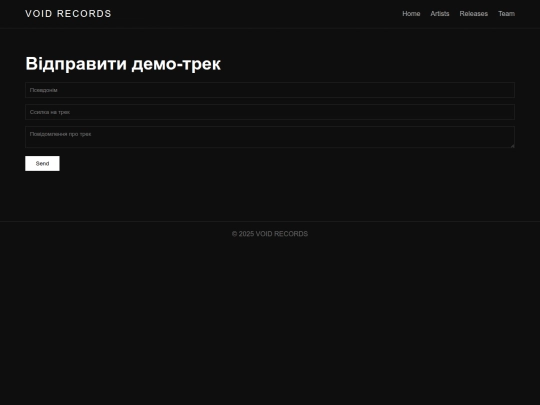Click the Send button
Viewport: 540px width, 405px height.
[42, 164]
